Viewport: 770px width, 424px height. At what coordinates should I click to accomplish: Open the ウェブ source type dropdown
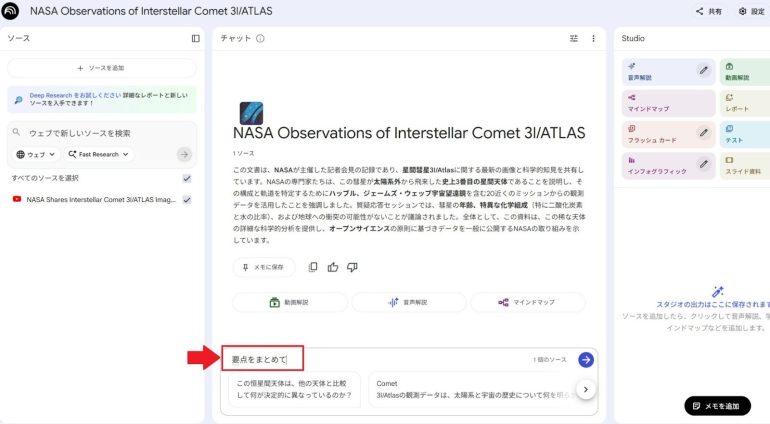pyautogui.click(x=36, y=155)
